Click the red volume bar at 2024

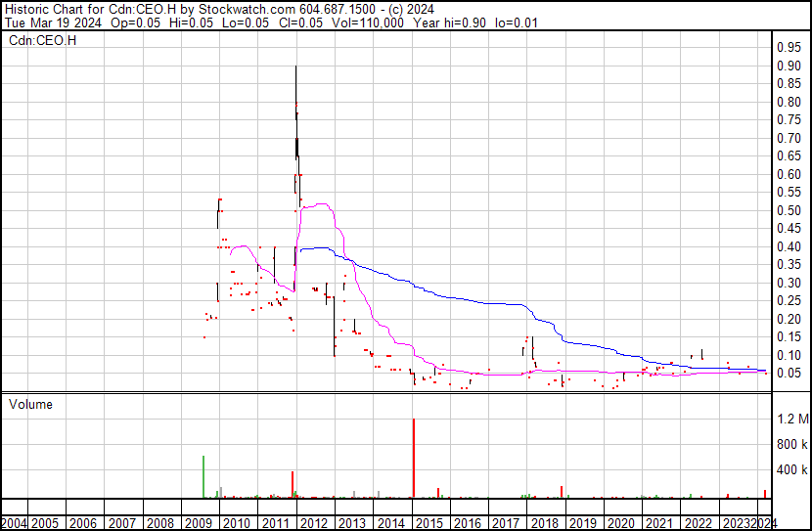tap(765, 494)
